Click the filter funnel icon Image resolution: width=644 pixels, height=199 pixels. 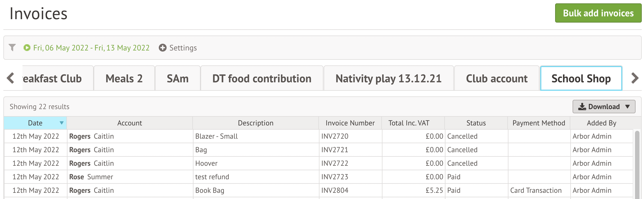pos(12,48)
